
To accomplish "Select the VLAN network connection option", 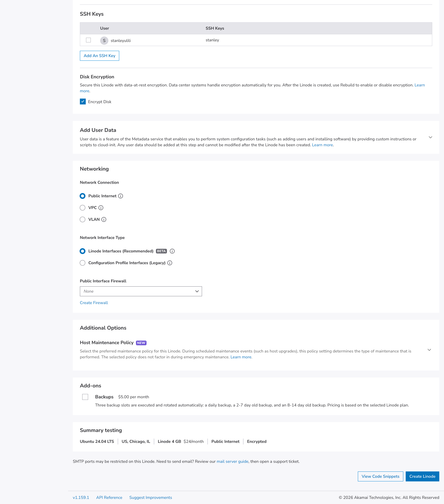I will [82, 219].
